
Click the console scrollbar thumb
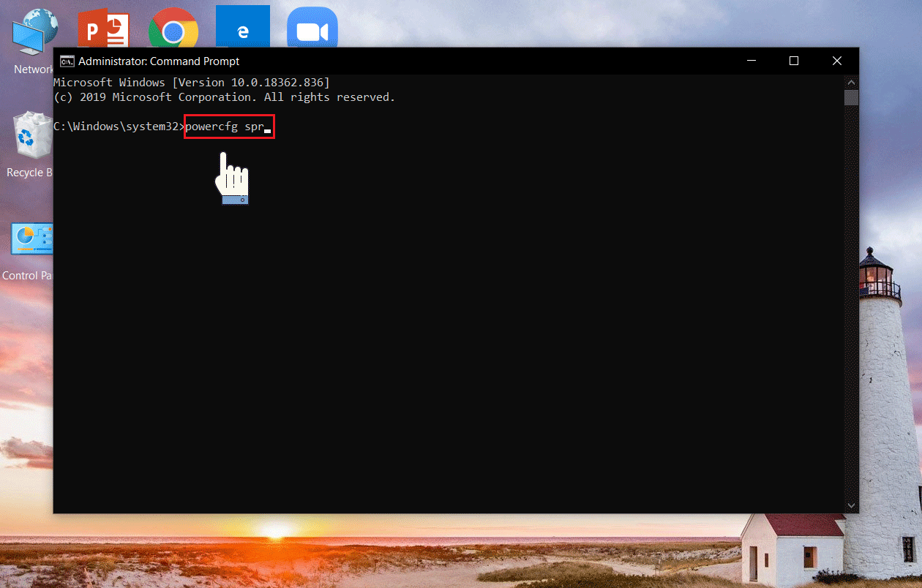click(851, 98)
